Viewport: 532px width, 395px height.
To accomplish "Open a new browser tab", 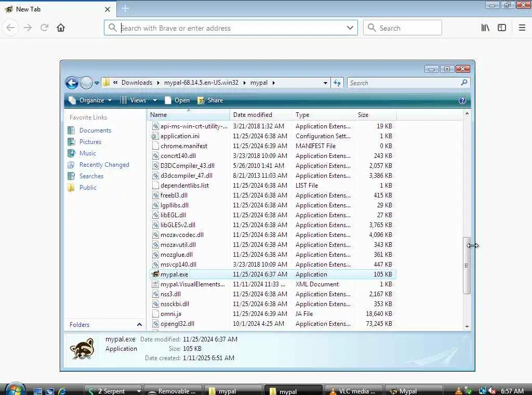I will click(x=125, y=8).
